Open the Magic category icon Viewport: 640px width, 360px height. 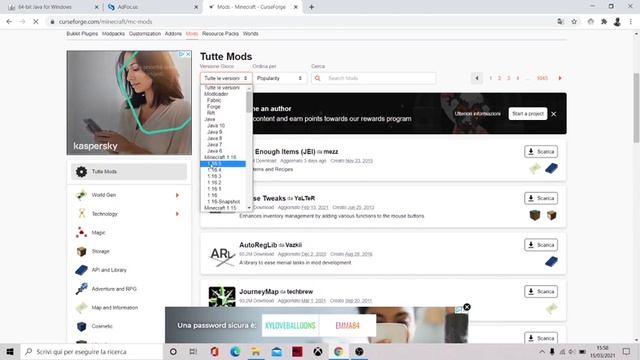[x=81, y=232]
